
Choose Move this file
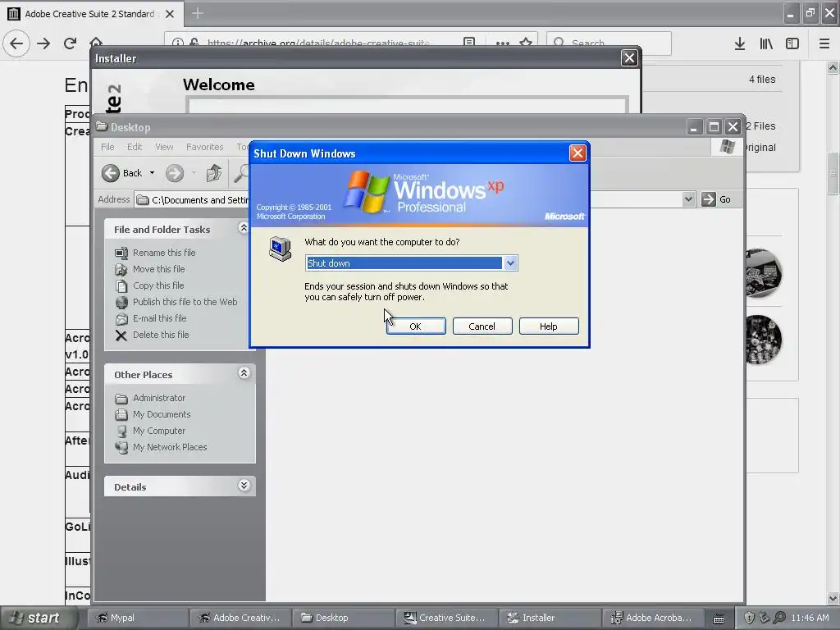tap(158, 269)
